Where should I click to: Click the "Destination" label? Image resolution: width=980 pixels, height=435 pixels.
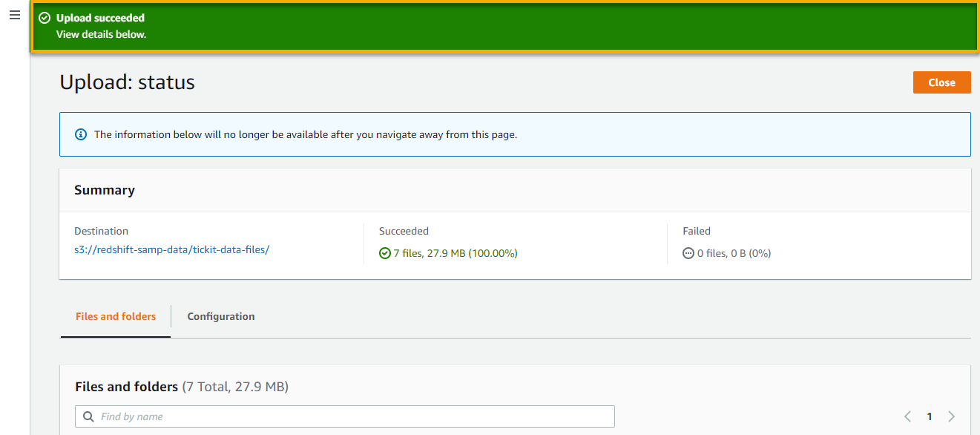[x=101, y=231]
